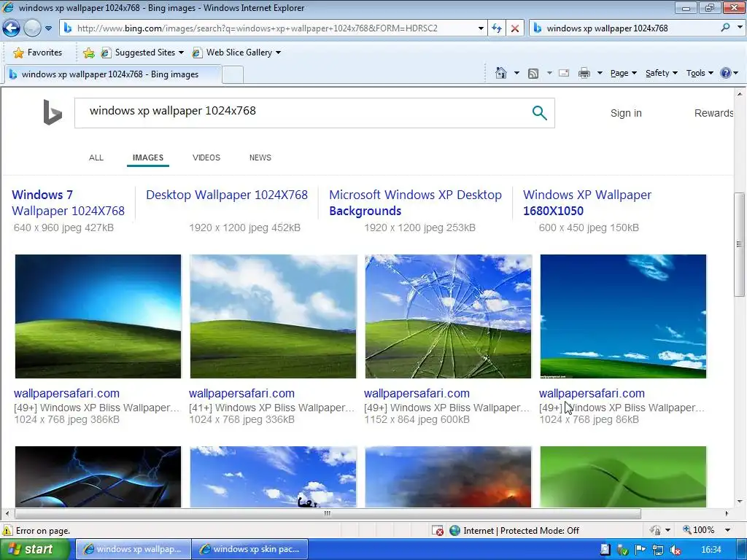
Task: Click the RSS Feeds icon
Action: click(x=533, y=73)
